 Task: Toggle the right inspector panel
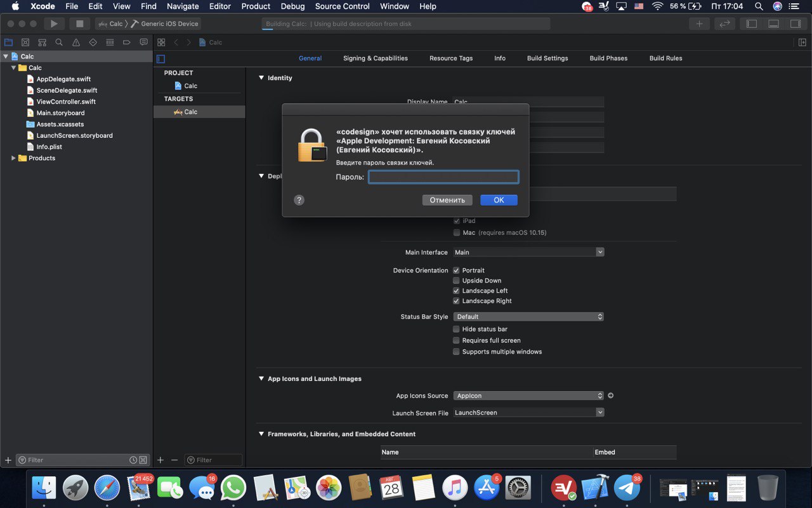coord(795,23)
